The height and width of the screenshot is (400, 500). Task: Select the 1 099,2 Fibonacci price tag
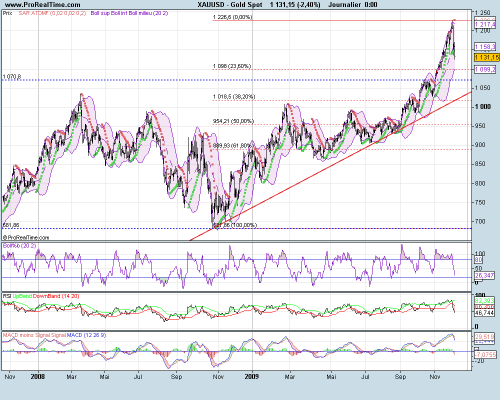click(485, 69)
